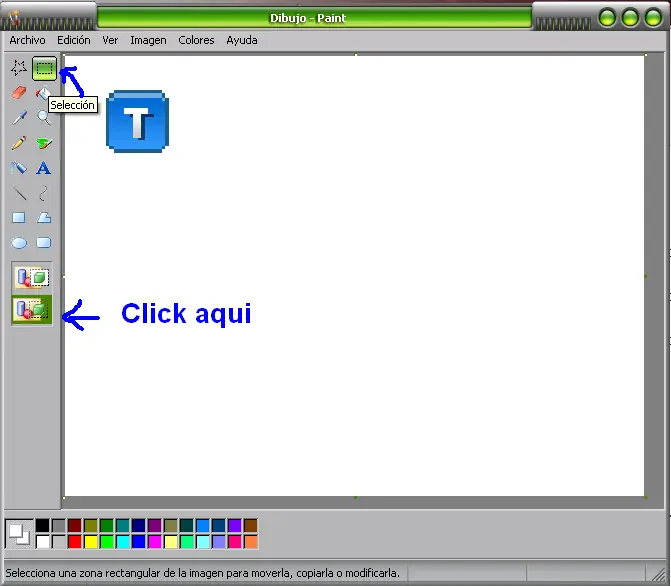Choose the dark red maroon swatch

pyautogui.click(x=74, y=525)
